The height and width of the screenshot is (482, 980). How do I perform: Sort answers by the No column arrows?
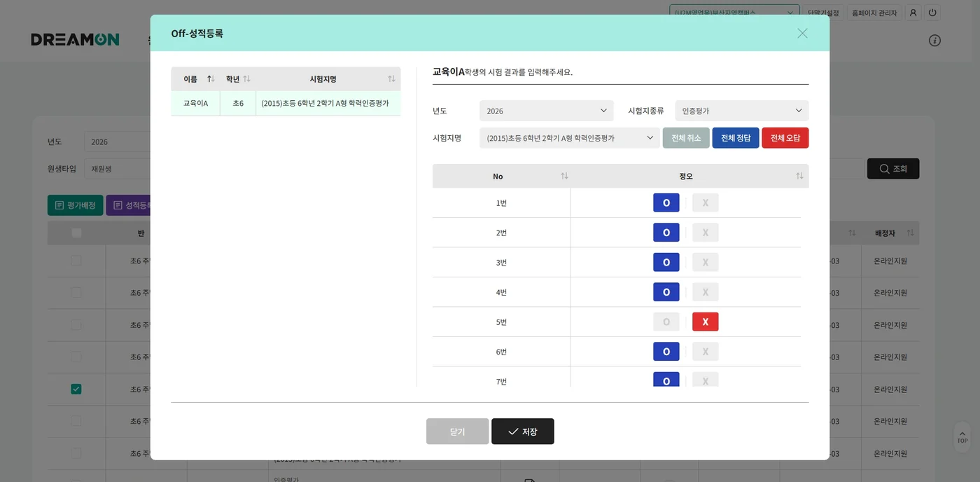pos(564,176)
